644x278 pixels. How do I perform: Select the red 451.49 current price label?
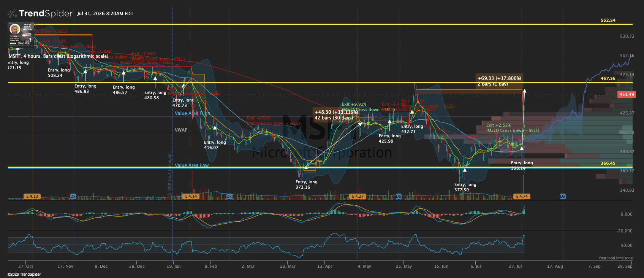626,94
